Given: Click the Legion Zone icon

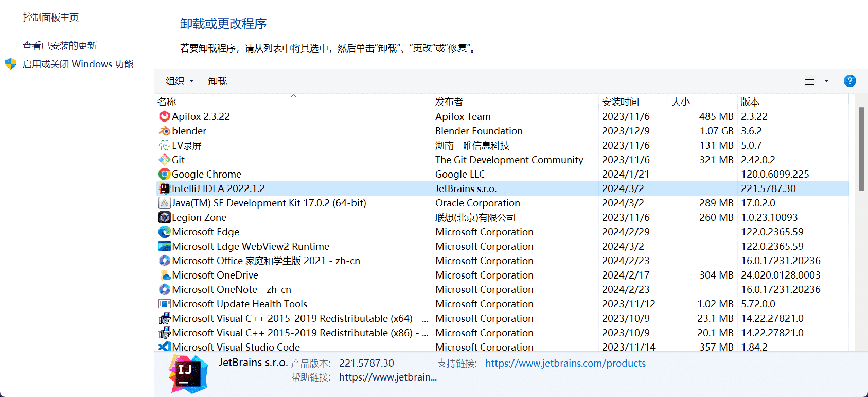Looking at the screenshot, I should pyautogui.click(x=164, y=217).
